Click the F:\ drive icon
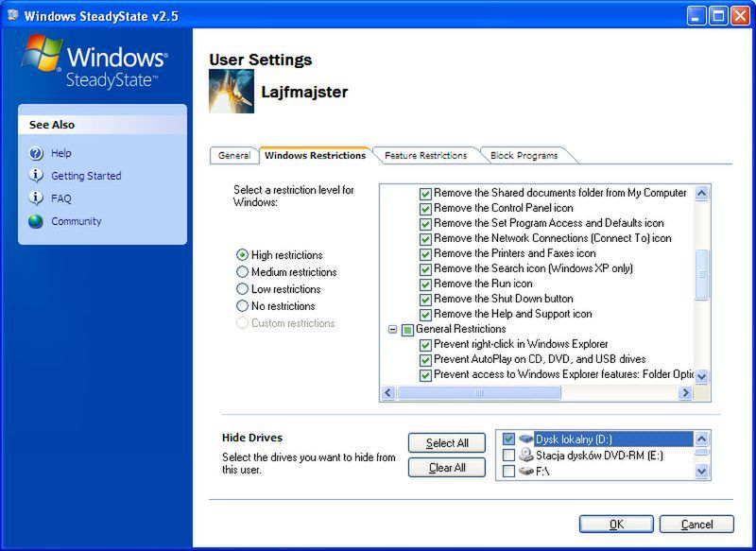This screenshot has height=551, width=756. point(526,471)
